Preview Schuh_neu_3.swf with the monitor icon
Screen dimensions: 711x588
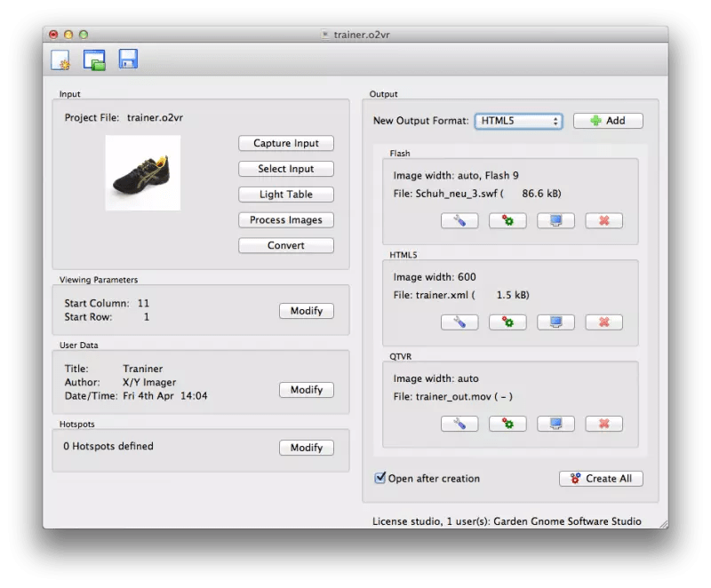pos(555,221)
